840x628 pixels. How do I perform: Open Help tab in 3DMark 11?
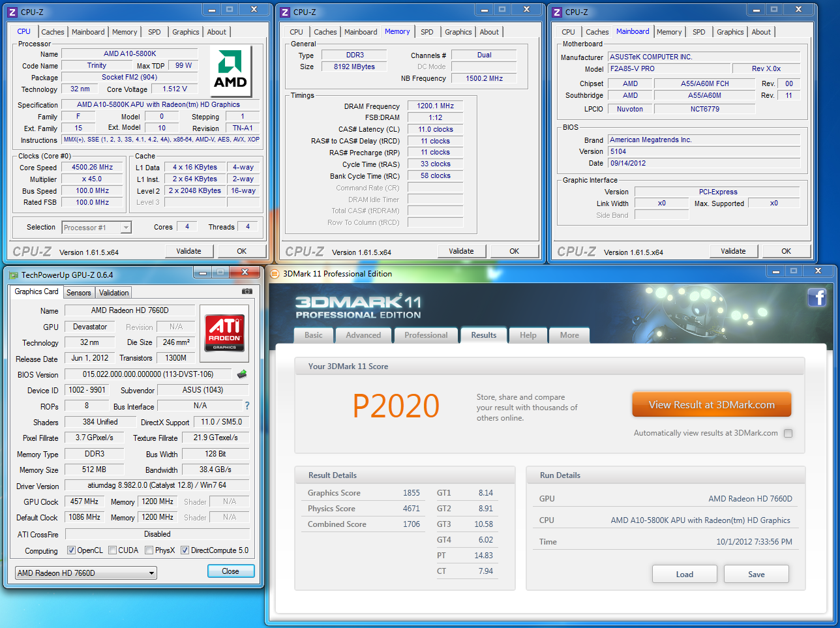tap(528, 335)
